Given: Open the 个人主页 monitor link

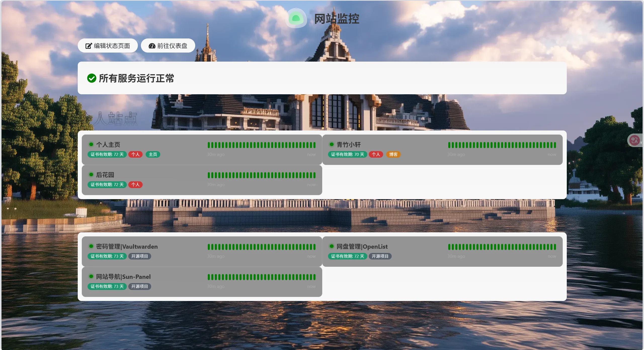Looking at the screenshot, I should coord(108,145).
